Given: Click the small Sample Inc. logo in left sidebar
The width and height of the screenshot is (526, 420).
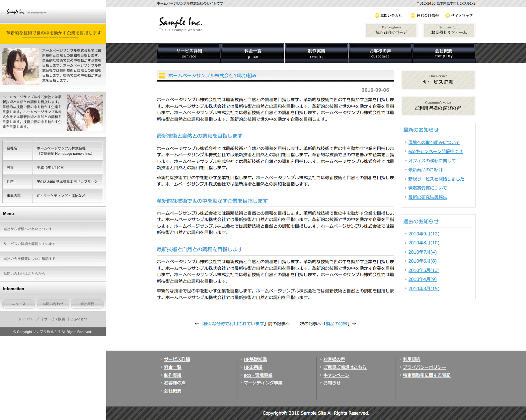Looking at the screenshot, I should click(16, 12).
